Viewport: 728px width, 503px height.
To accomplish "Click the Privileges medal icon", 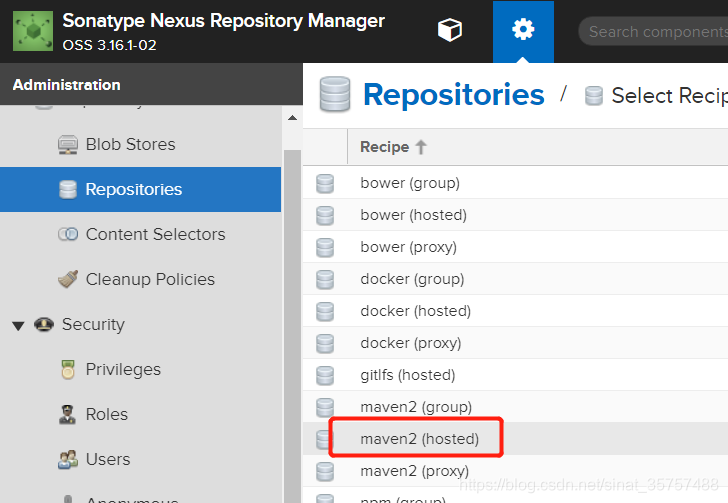I will pyautogui.click(x=68, y=370).
